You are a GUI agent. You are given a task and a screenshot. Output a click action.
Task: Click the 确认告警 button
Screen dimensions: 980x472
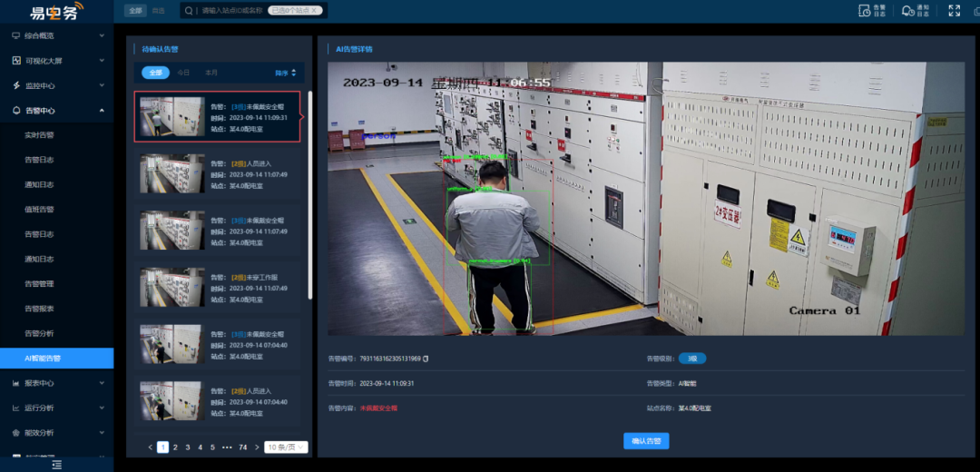click(646, 441)
